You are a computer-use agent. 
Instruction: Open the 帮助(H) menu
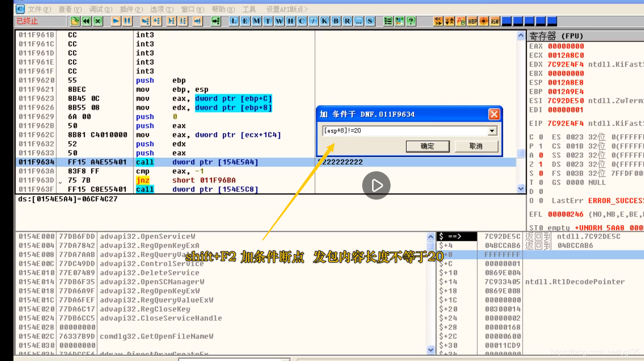pos(223,9)
